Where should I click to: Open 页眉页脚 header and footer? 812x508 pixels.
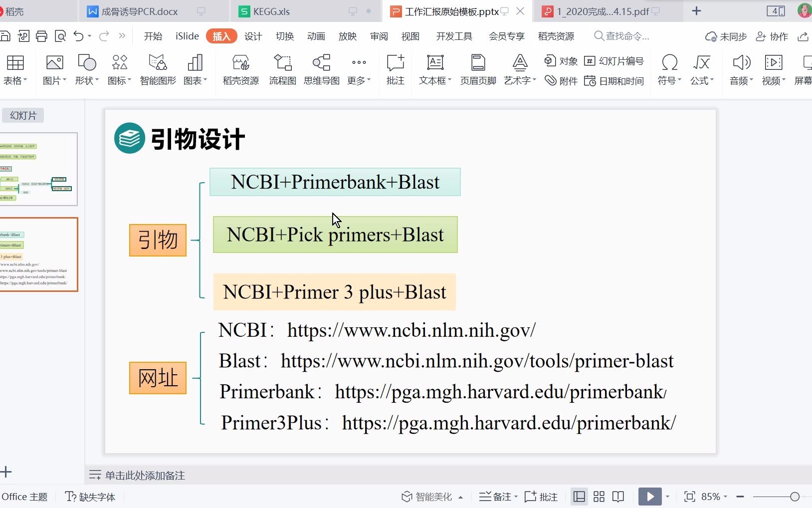pyautogui.click(x=478, y=70)
